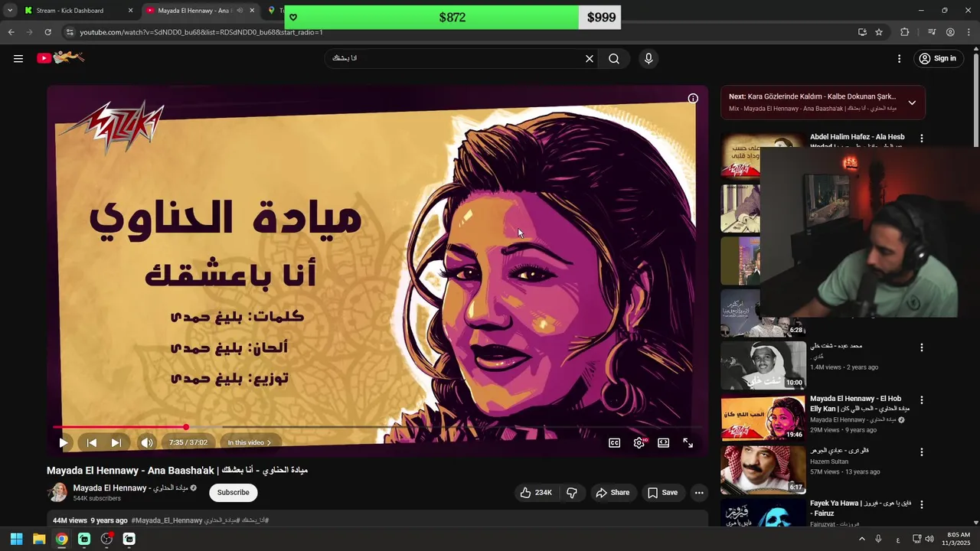Image resolution: width=980 pixels, height=551 pixels.
Task: Open YouTube settings three-dot menu in header
Action: (900, 58)
